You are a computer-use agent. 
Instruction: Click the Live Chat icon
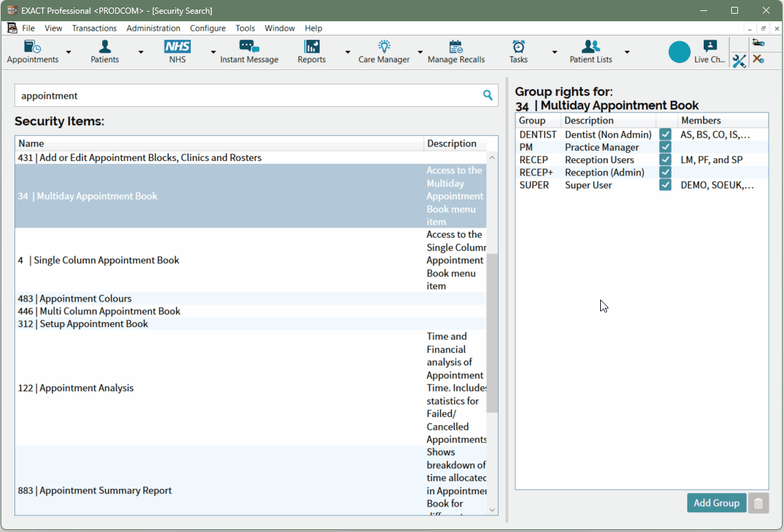point(709,52)
